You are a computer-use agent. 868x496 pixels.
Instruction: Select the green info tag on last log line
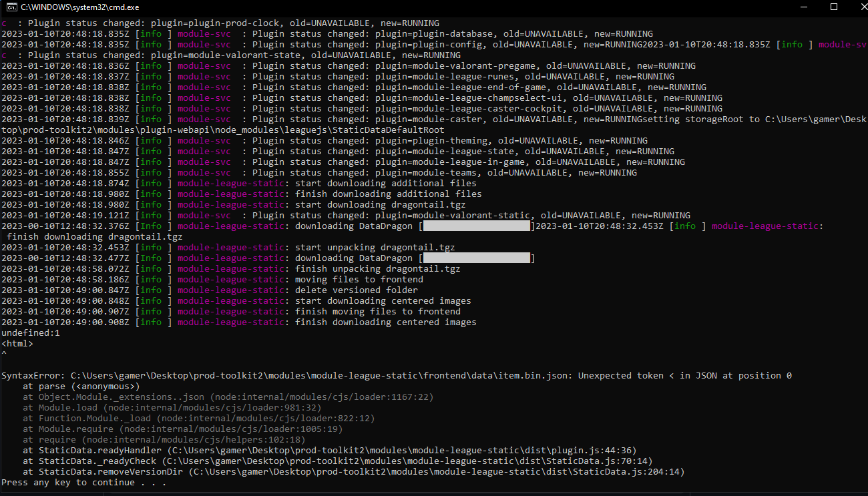click(x=151, y=322)
